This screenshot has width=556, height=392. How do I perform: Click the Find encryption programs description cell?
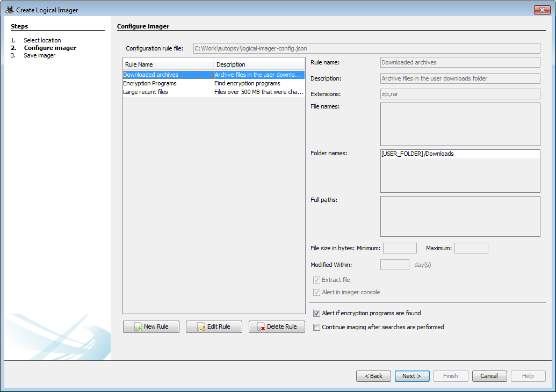point(259,83)
